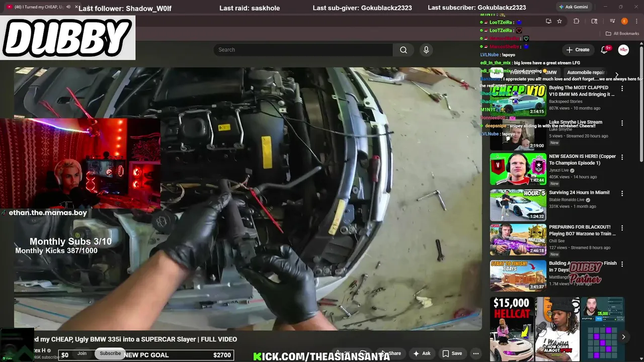The height and width of the screenshot is (362, 644).
Task: Open the YouTube account avatar menu
Action: 623,50
